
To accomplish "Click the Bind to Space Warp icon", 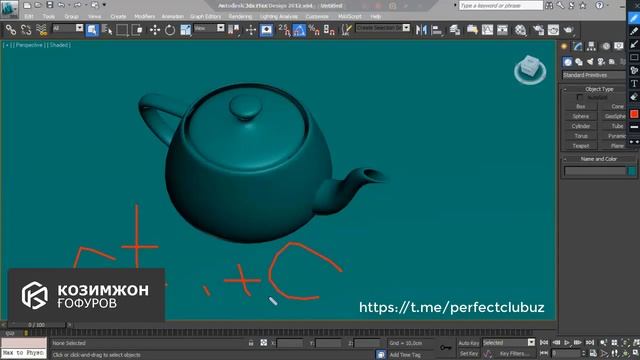I will [42, 30].
